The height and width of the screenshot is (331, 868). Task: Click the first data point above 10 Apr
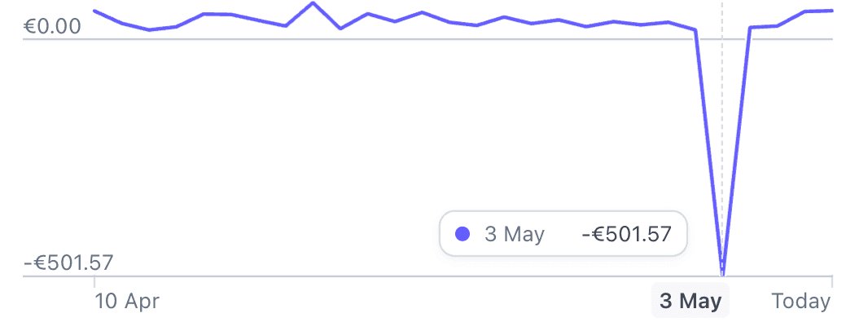pyautogui.click(x=94, y=11)
